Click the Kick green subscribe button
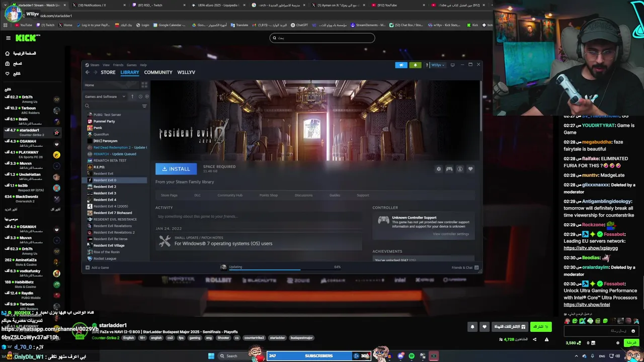This screenshot has height=362, width=644. [x=541, y=327]
